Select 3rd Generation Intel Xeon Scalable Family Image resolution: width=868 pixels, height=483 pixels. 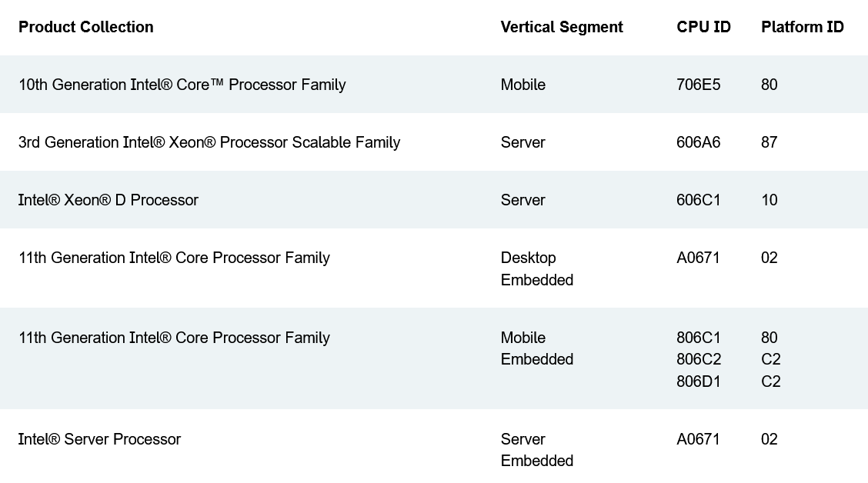tap(209, 142)
